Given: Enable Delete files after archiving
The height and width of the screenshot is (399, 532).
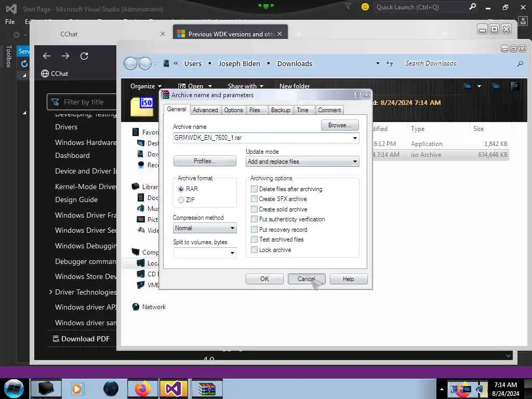Looking at the screenshot, I should click(254, 189).
